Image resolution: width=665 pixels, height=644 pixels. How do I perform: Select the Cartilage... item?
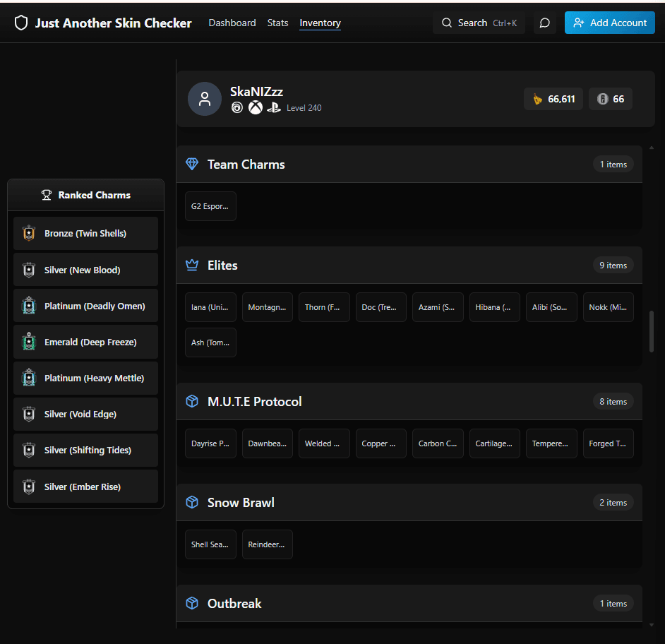(494, 443)
